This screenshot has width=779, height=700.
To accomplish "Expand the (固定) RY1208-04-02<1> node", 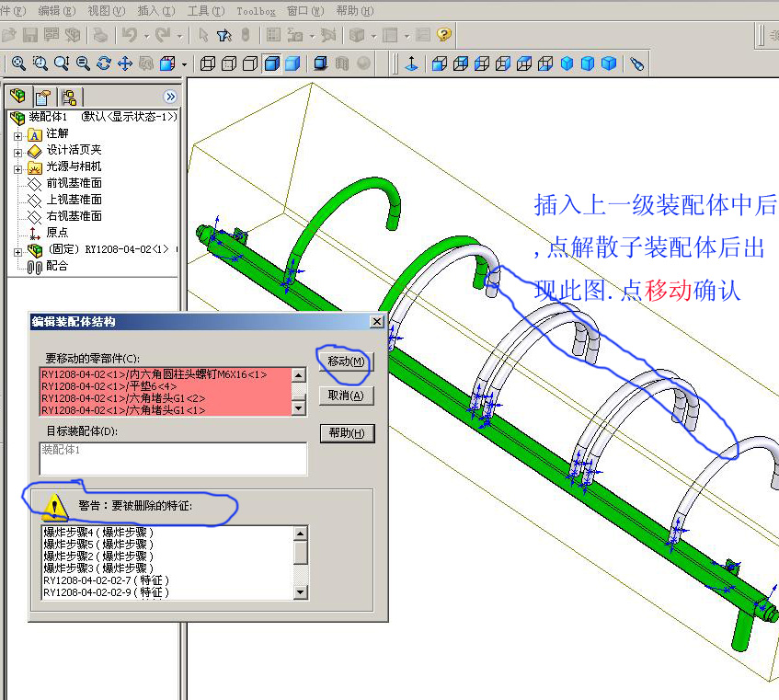I will coord(17,252).
